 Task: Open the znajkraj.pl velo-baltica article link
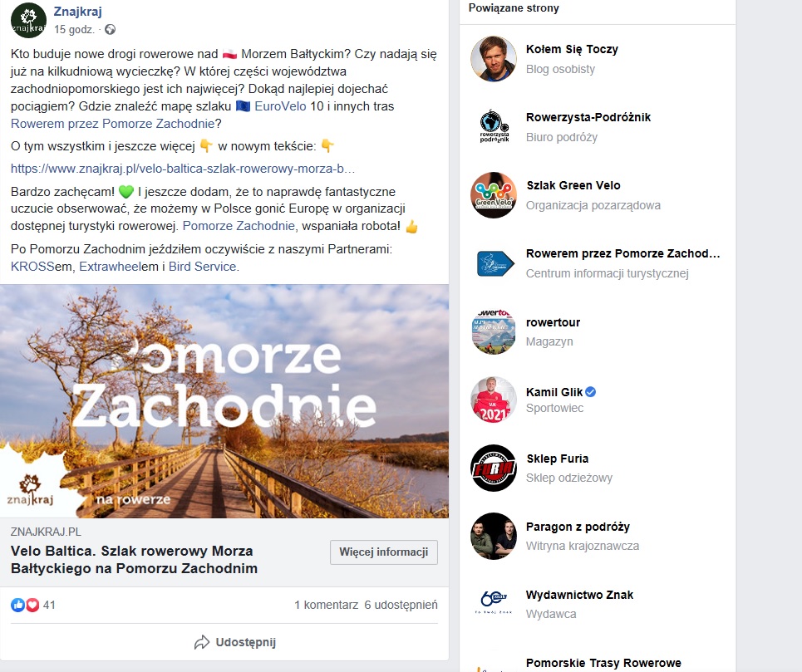tap(183, 169)
